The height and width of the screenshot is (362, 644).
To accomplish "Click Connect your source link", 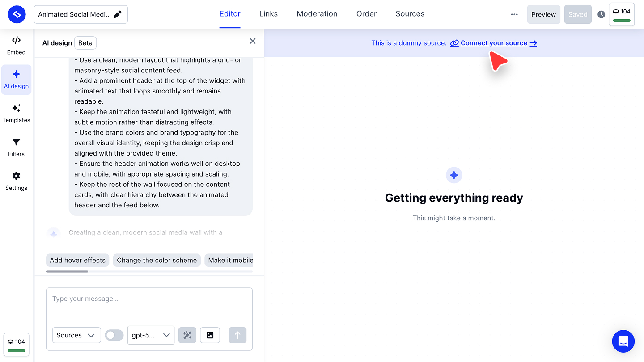I will point(494,43).
